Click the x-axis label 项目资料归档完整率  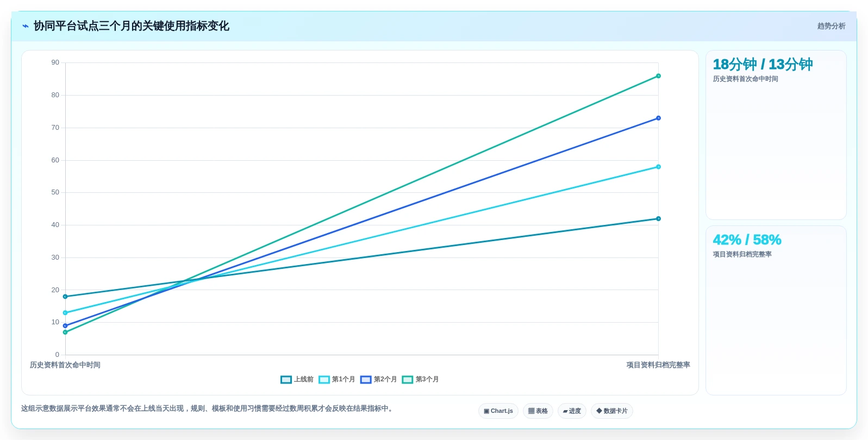pos(658,365)
